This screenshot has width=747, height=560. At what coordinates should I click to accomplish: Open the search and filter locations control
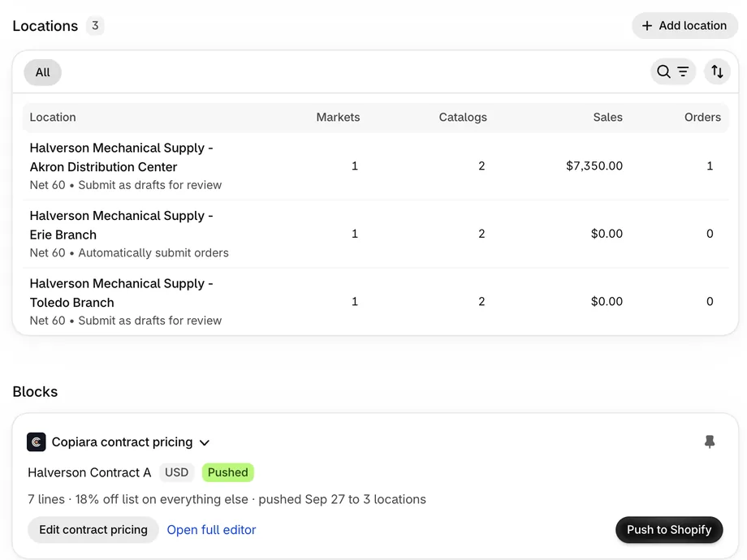coord(672,72)
